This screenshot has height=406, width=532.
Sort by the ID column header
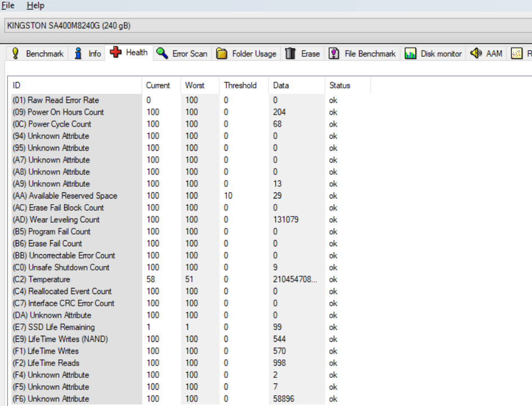75,85
